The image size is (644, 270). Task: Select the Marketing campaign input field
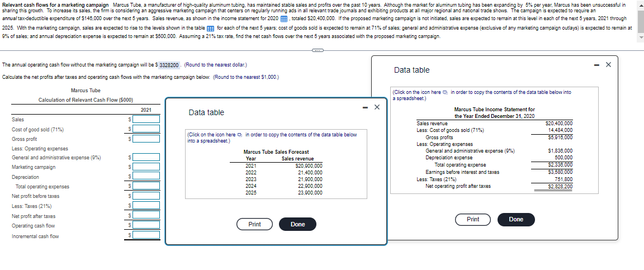[x=146, y=167]
